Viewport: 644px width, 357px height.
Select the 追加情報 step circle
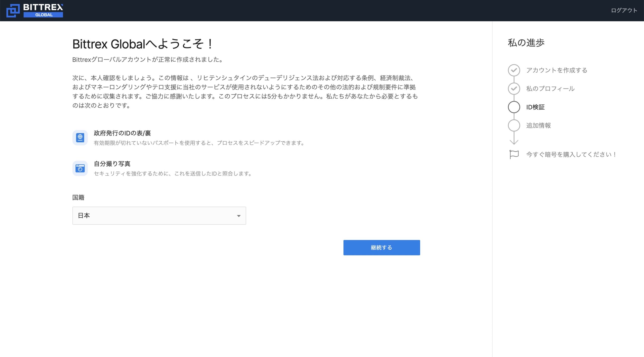(x=514, y=125)
